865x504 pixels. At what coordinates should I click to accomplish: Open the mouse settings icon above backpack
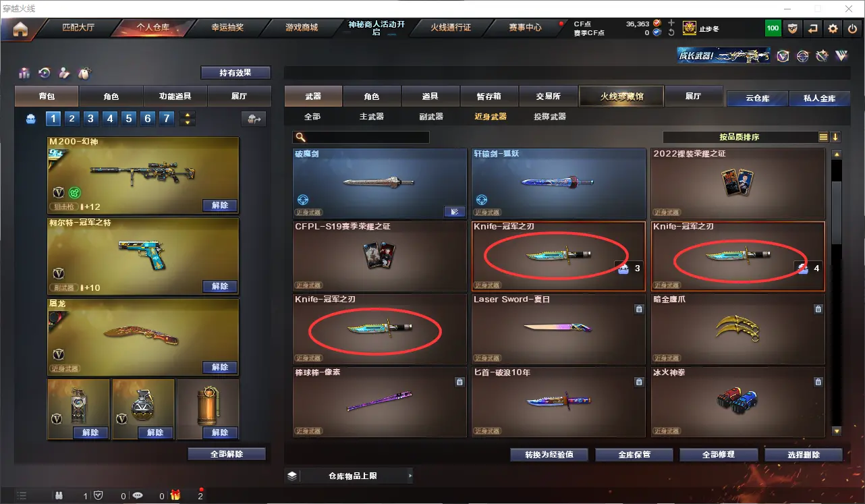(x=84, y=73)
